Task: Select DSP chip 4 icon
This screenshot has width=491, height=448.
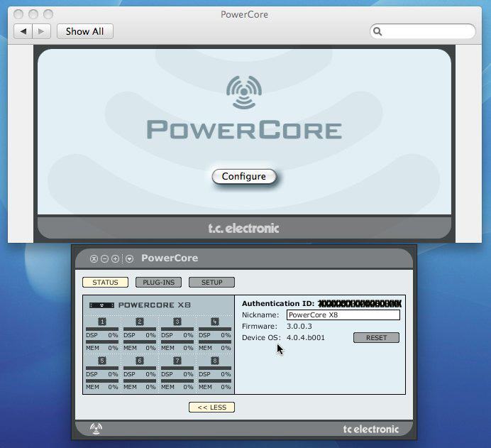Action: coord(215,322)
